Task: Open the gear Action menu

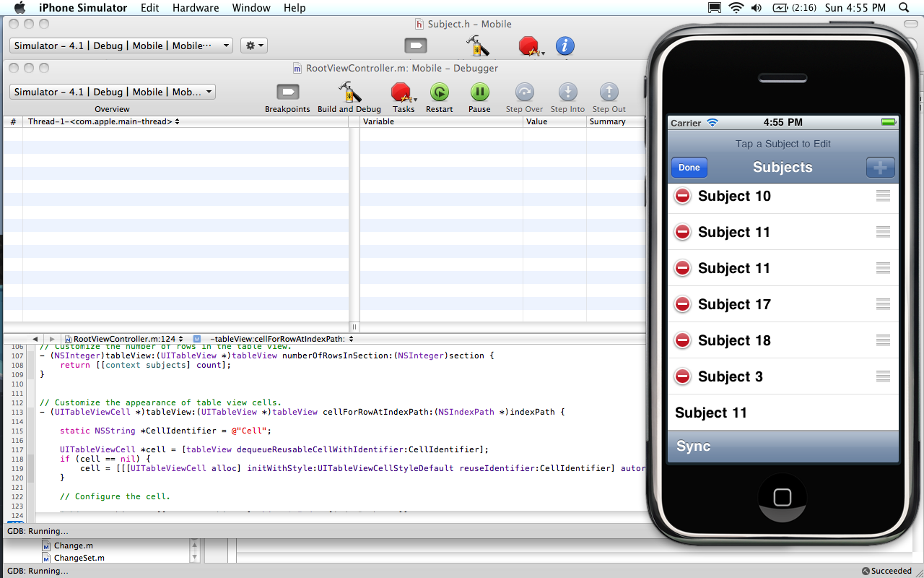Action: point(253,46)
